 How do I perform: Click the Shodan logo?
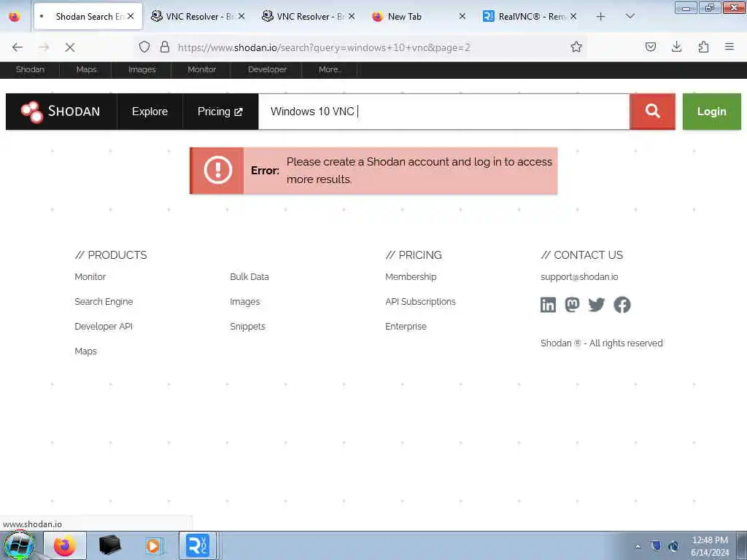coord(61,112)
